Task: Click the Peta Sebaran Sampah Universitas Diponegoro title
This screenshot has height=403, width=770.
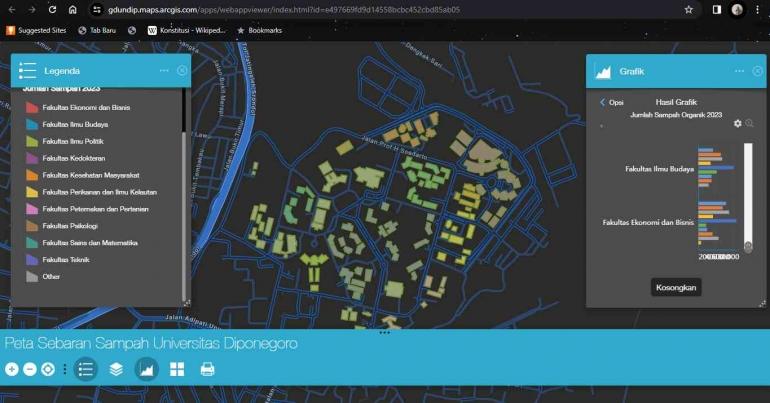Action: 151,343
